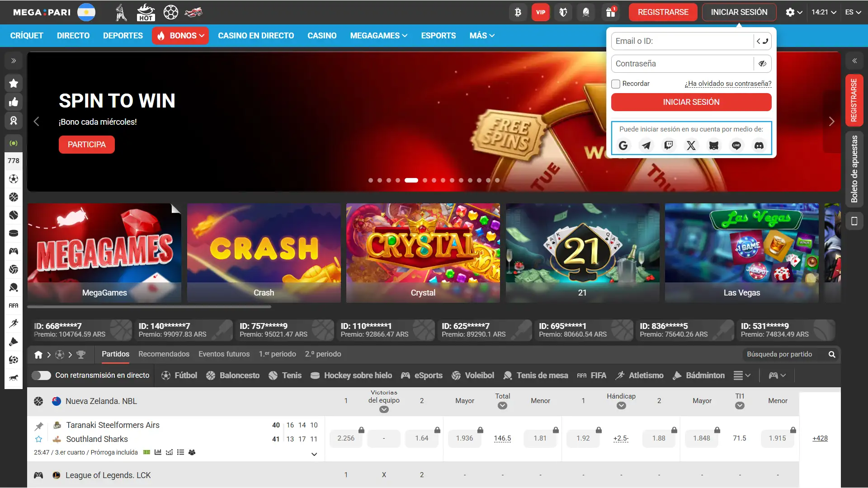Open the Crash game thumbnail
Viewport: 868px width, 488px height.
264,253
